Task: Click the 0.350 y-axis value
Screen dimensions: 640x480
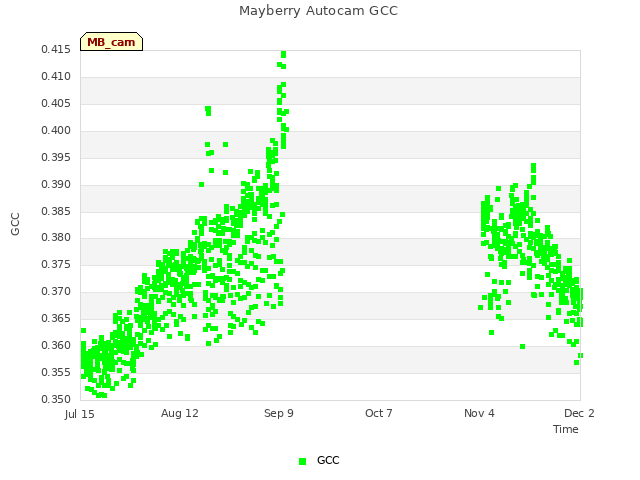Action: pos(56,399)
